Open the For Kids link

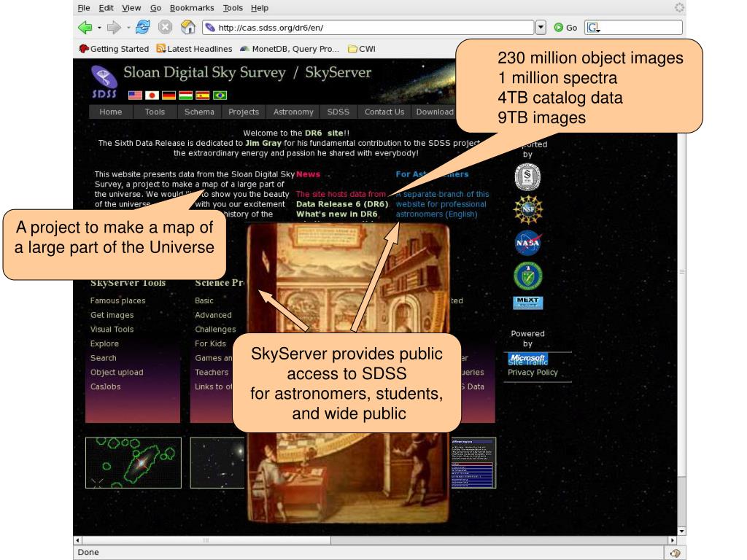click(x=210, y=343)
